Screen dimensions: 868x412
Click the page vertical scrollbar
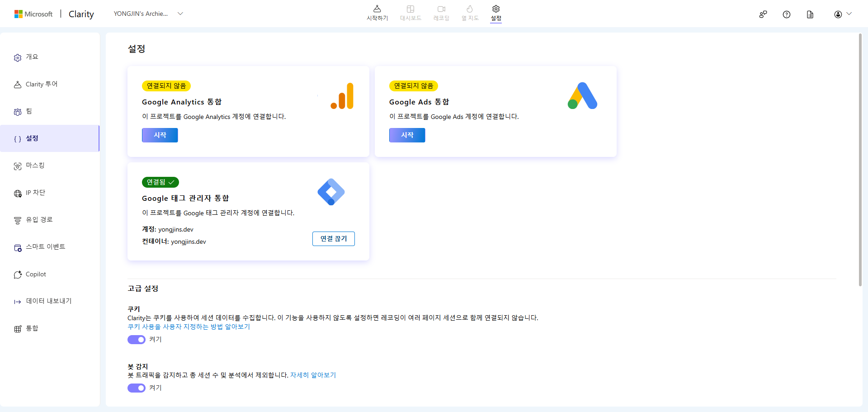click(860, 160)
